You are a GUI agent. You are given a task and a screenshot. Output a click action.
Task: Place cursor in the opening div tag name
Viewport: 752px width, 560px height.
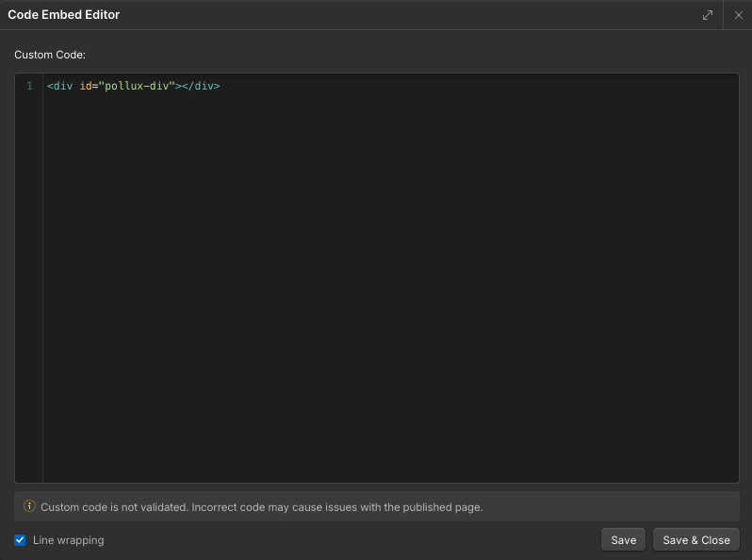click(63, 86)
